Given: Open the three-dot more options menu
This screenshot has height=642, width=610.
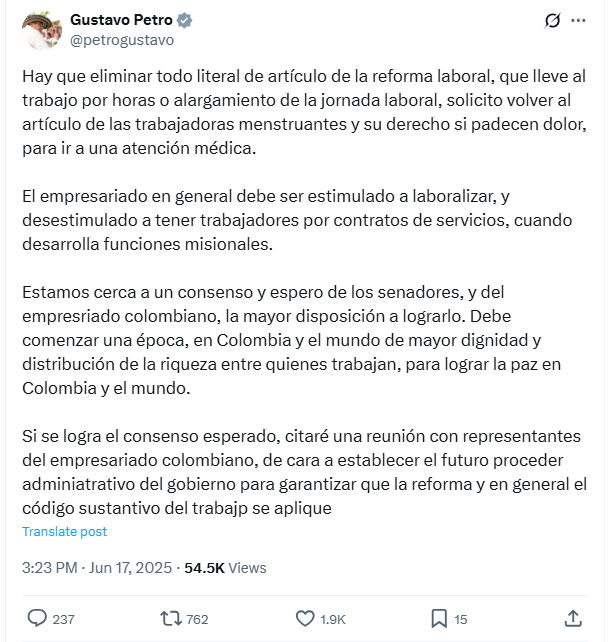Looking at the screenshot, I should click(x=578, y=20).
